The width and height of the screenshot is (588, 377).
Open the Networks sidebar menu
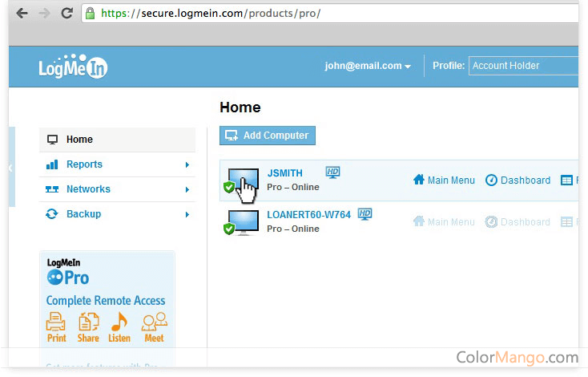point(117,189)
